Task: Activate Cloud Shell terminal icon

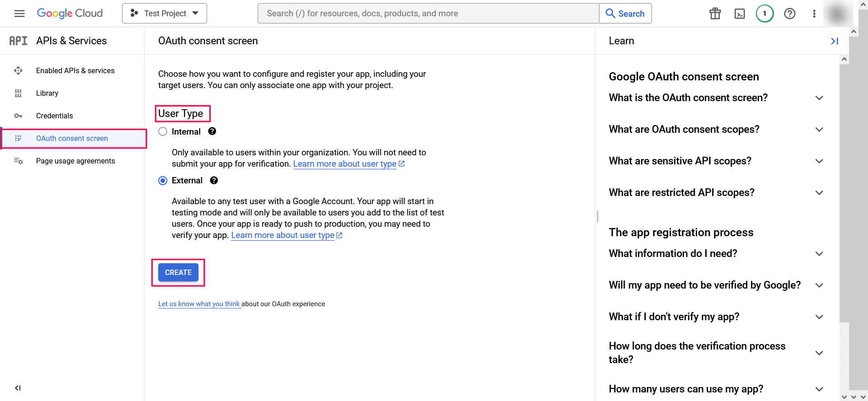Action: point(740,14)
